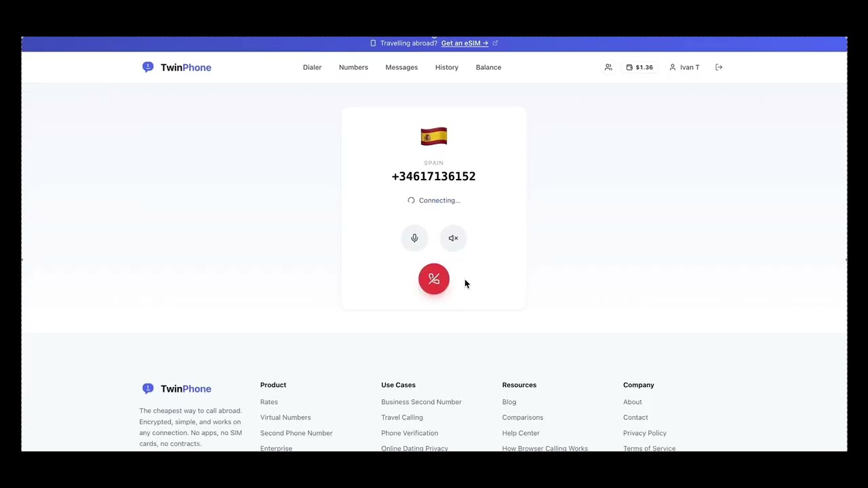Open Second Phone Number link

pyautogui.click(x=296, y=433)
